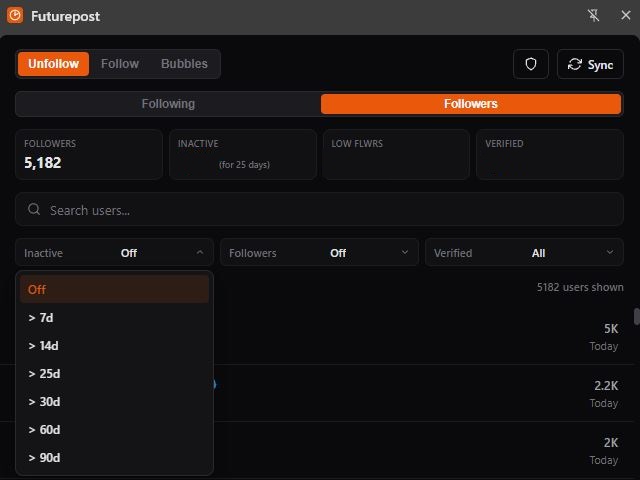
Task: Click the Inactive dropdown chevron arrow
Action: tap(200, 252)
